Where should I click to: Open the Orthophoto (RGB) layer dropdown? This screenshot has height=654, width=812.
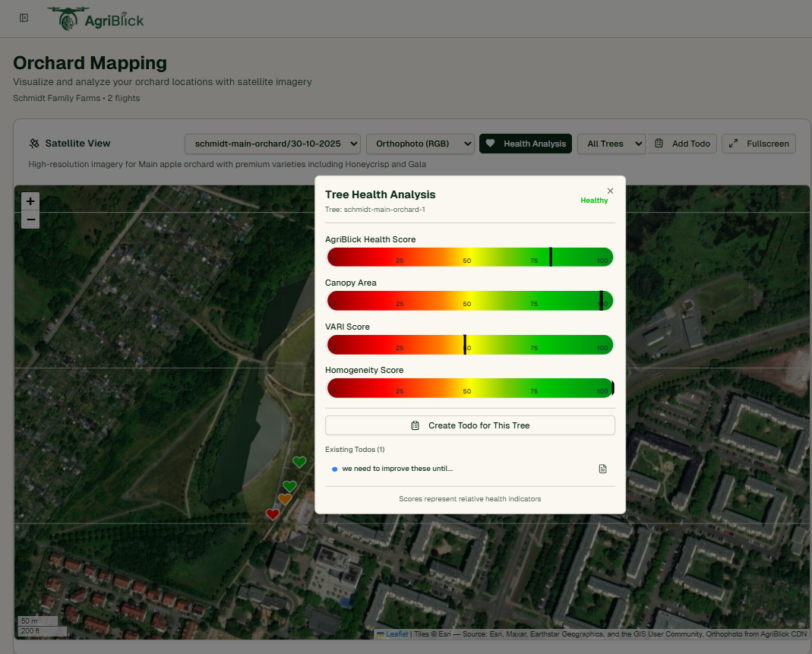[x=420, y=143]
